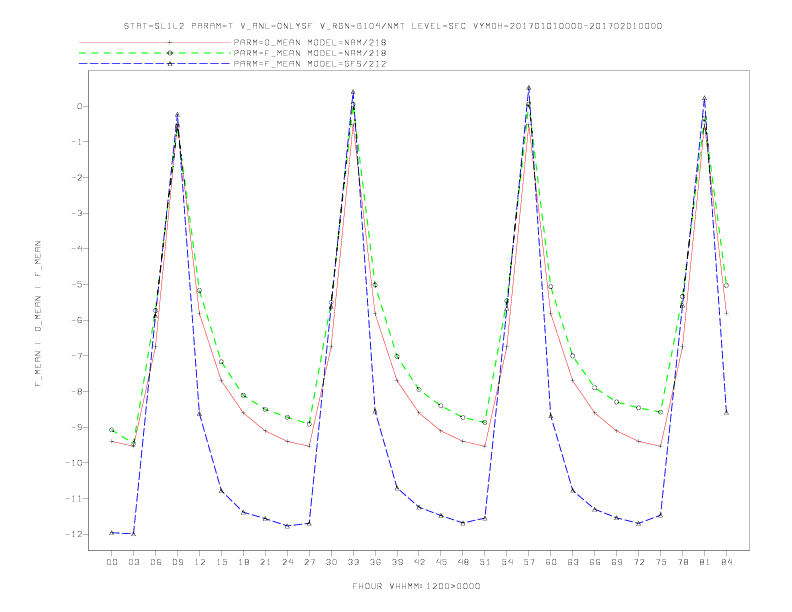
Task: Click the x-axis label FHOUR VHHMM:1200>0000
Action: pyautogui.click(x=416, y=586)
